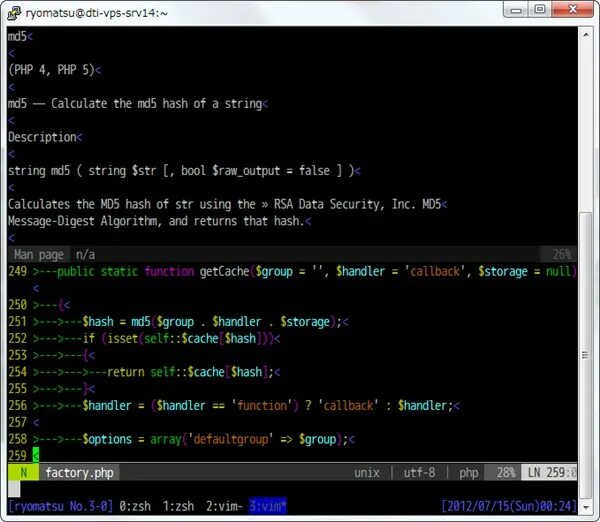Click the N normal-mode indicator
Image resolution: width=600 pixels, height=522 pixels.
[x=23, y=473]
